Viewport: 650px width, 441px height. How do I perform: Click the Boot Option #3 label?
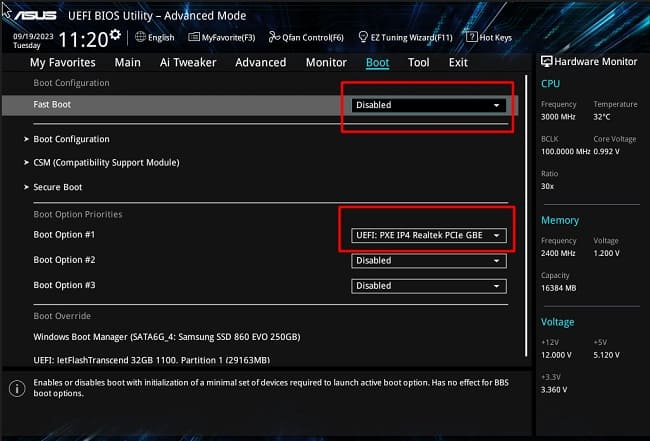tap(64, 285)
